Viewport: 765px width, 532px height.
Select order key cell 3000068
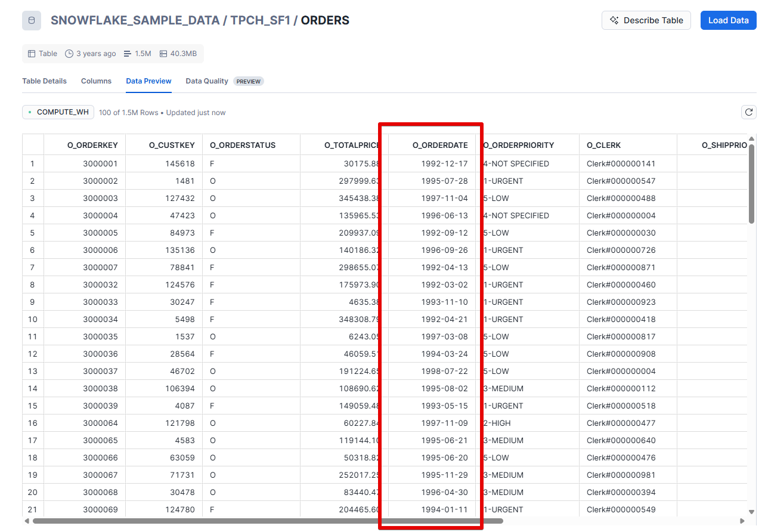point(83,492)
